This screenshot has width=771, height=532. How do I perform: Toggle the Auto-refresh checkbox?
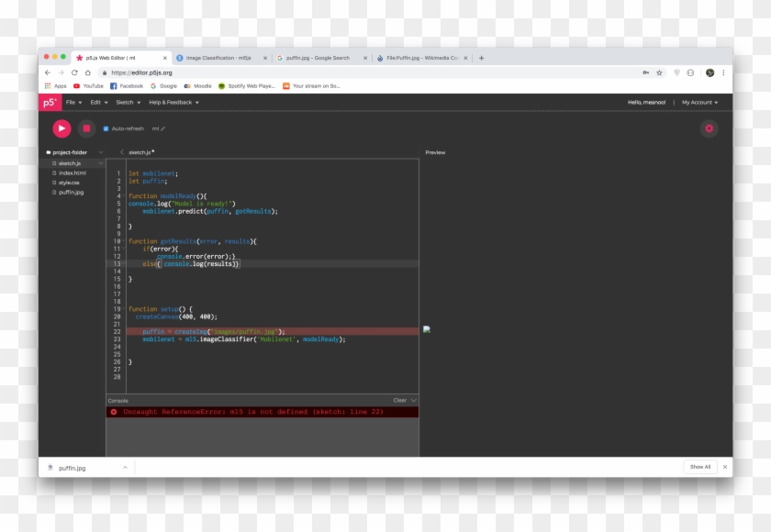click(106, 129)
